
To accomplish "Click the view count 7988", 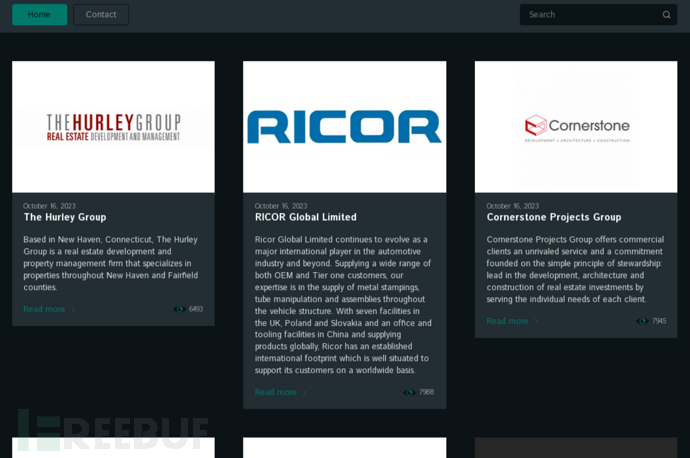I will 426,392.
